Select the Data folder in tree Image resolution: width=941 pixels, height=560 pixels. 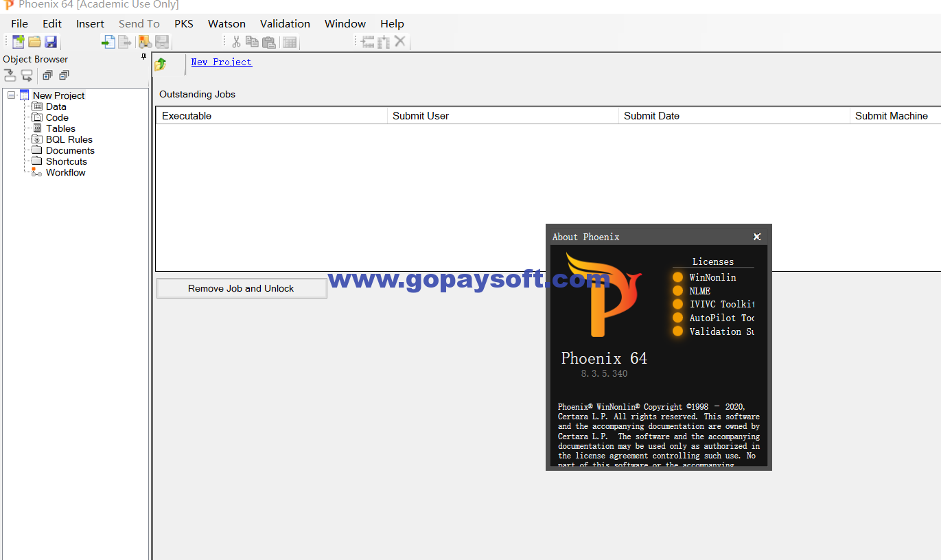pyautogui.click(x=56, y=106)
